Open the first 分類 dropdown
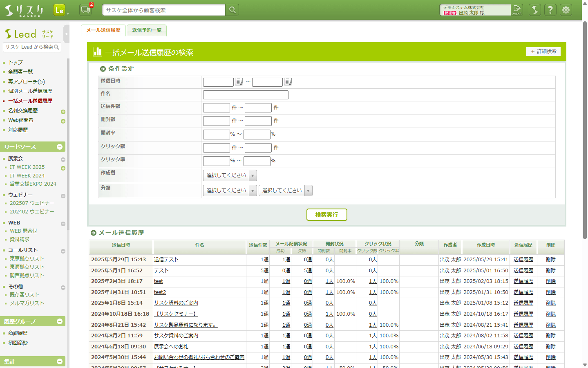The width and height of the screenshot is (588, 368). (x=230, y=191)
